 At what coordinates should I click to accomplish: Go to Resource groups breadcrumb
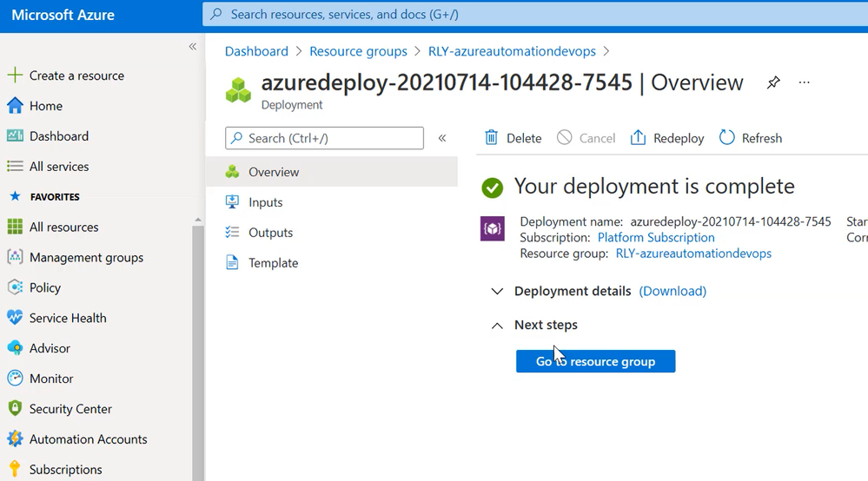pos(358,51)
